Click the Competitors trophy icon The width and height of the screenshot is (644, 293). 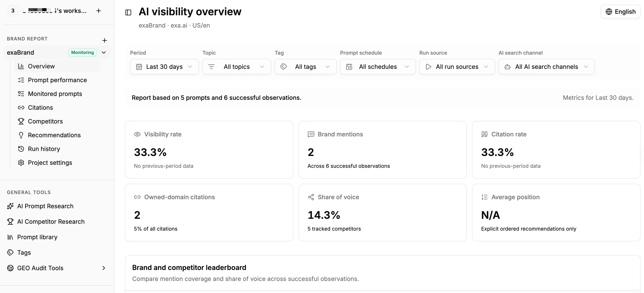[21, 121]
